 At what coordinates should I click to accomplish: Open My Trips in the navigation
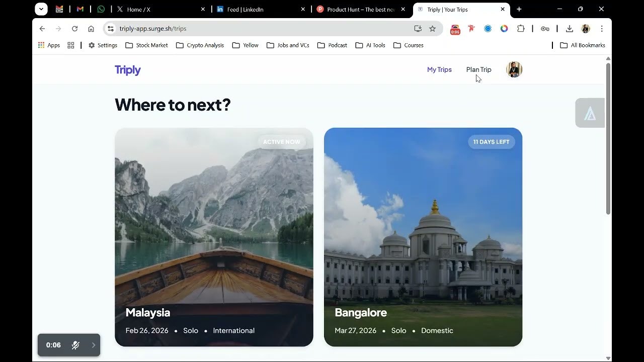(x=439, y=69)
